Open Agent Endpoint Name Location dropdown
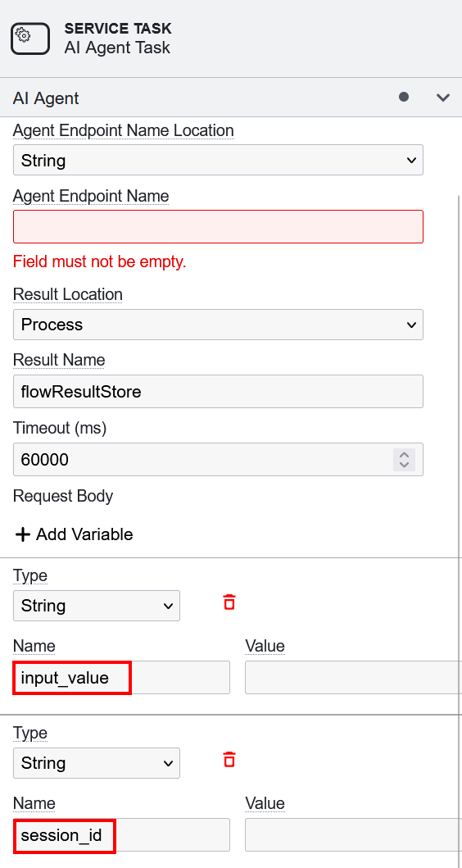Image resolution: width=462 pixels, height=868 pixels. pyautogui.click(x=218, y=160)
